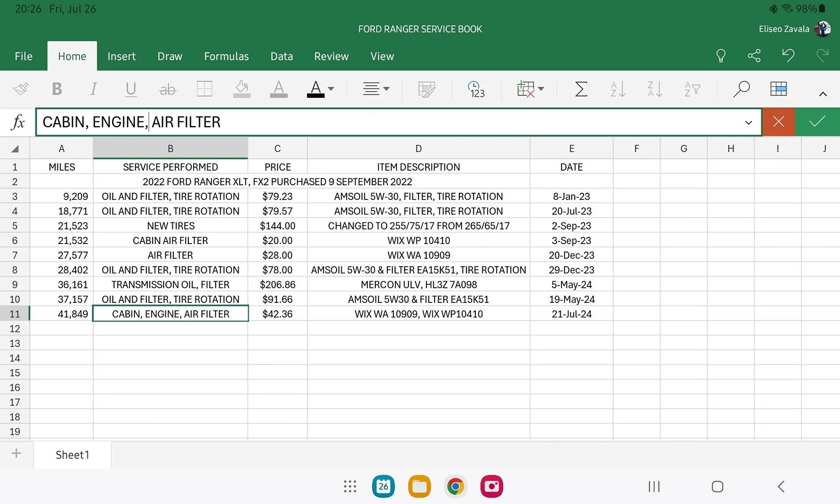Click the select all corner triangle
840x504 pixels.
15,149
